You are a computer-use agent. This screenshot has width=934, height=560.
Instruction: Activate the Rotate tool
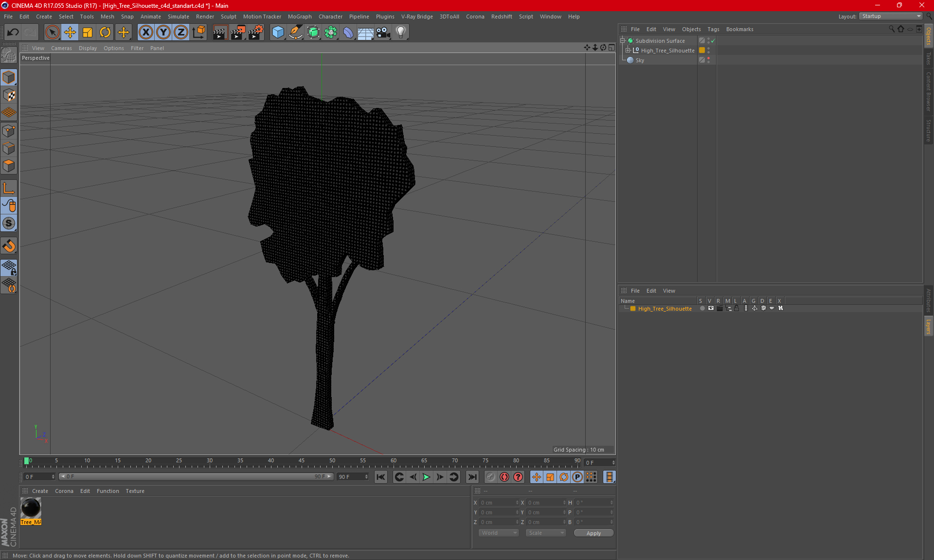pos(105,33)
